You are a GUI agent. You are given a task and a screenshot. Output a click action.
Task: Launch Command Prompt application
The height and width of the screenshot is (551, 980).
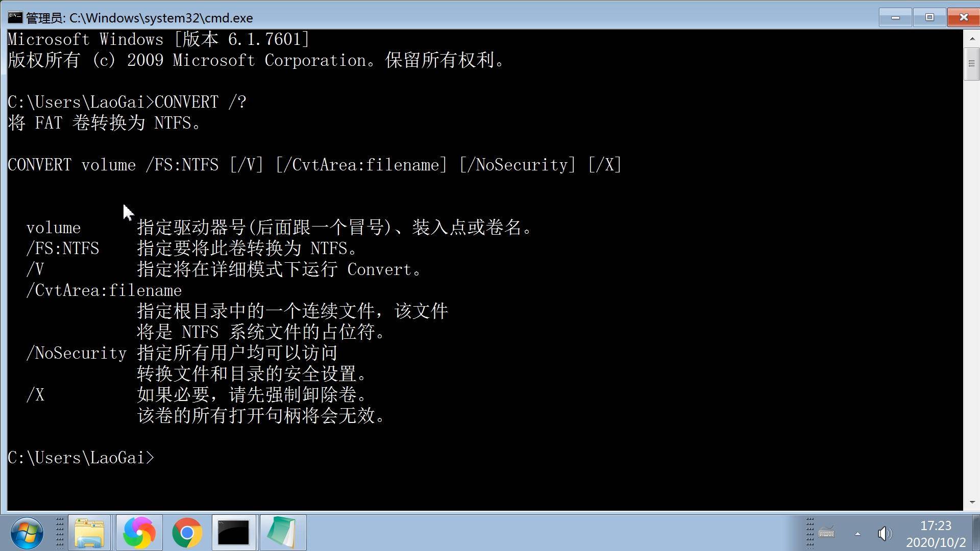click(x=234, y=532)
